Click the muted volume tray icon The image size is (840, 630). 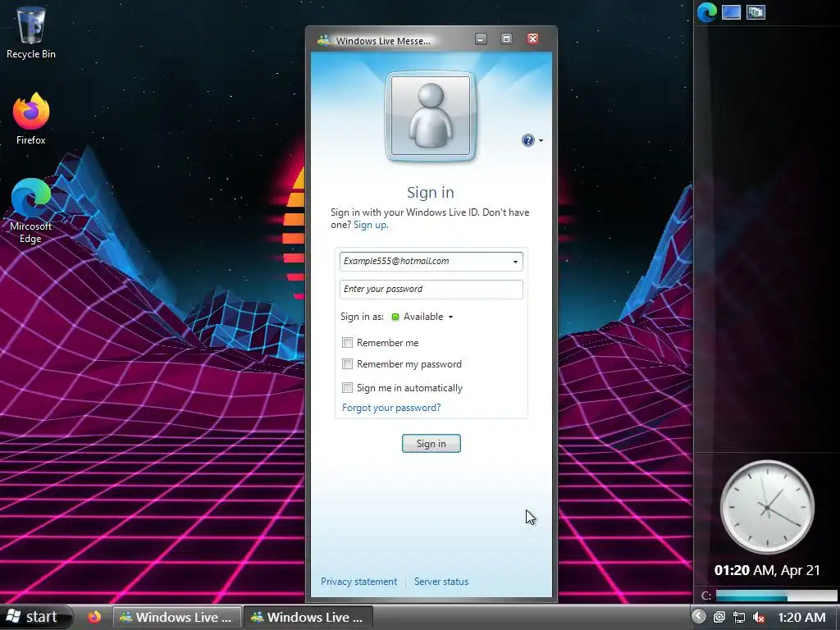tap(759, 617)
